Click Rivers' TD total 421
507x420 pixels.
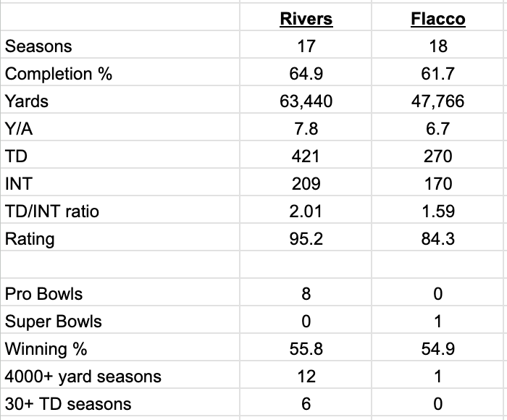pyautogui.click(x=306, y=156)
